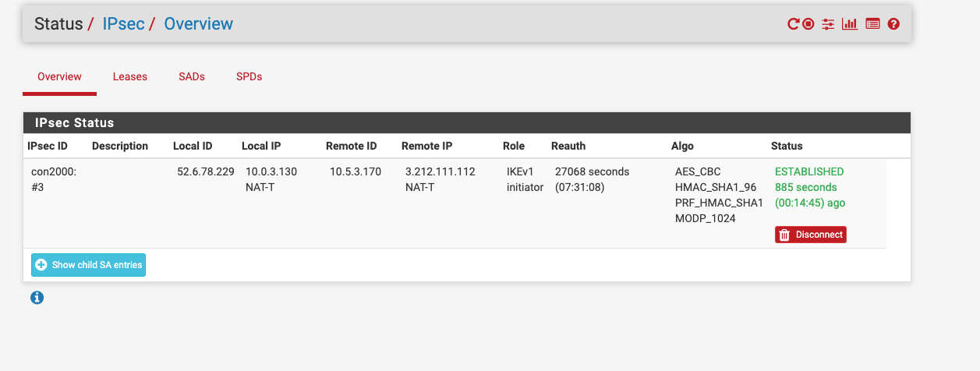Open related settings sliders icon
Image resolution: width=980 pixels, height=371 pixels.
[x=828, y=24]
